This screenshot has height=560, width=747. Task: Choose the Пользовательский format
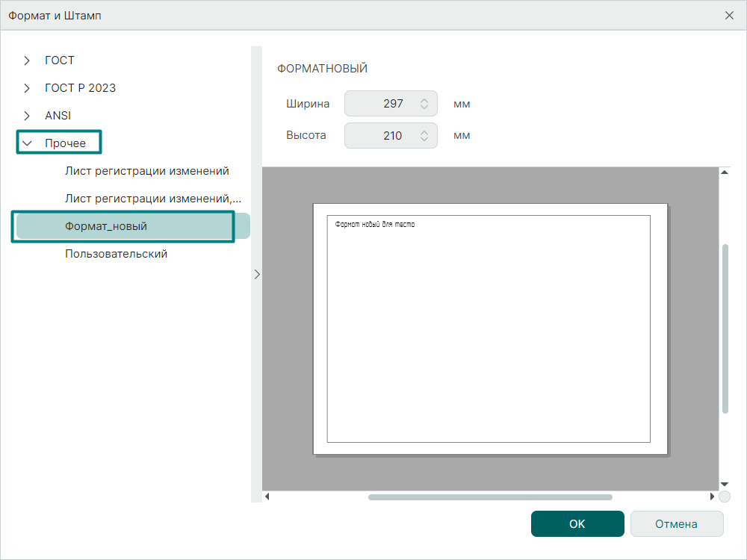pyautogui.click(x=116, y=254)
